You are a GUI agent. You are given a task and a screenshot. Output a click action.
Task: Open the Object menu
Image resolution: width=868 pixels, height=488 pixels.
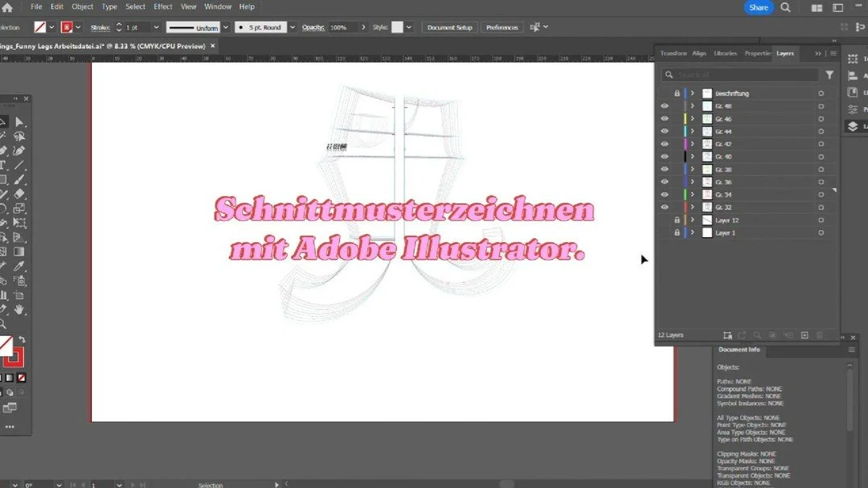click(x=82, y=6)
